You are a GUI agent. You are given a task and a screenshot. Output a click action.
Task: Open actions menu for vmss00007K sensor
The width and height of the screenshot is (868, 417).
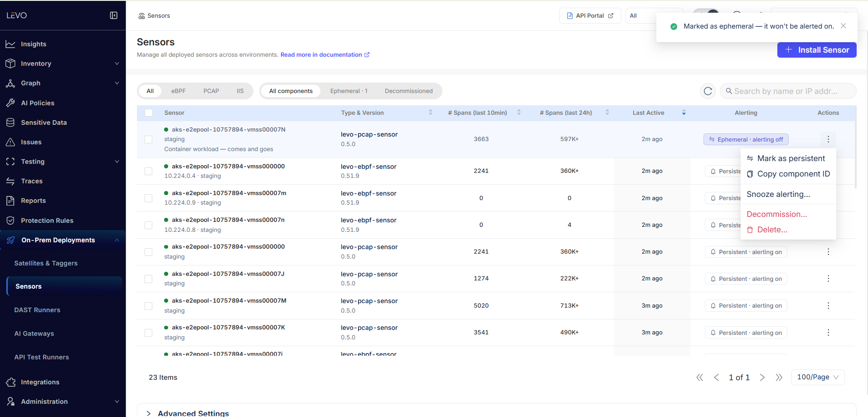[x=828, y=333]
